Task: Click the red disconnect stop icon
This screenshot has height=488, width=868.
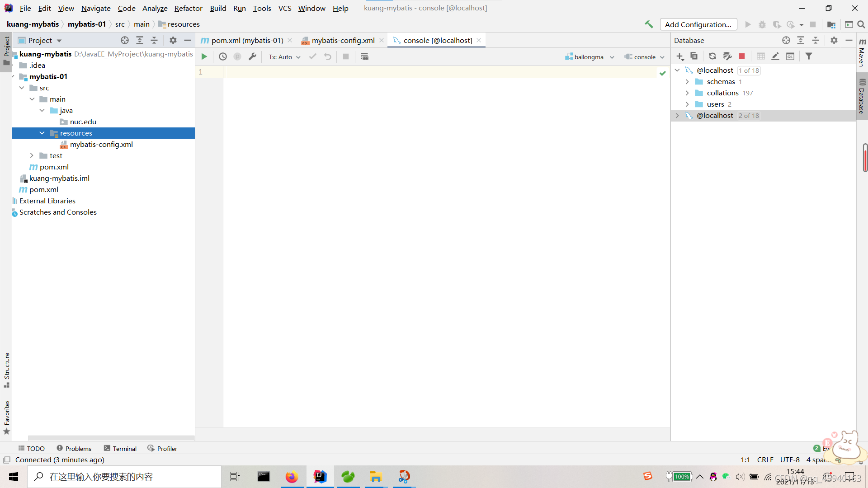Action: [742, 56]
